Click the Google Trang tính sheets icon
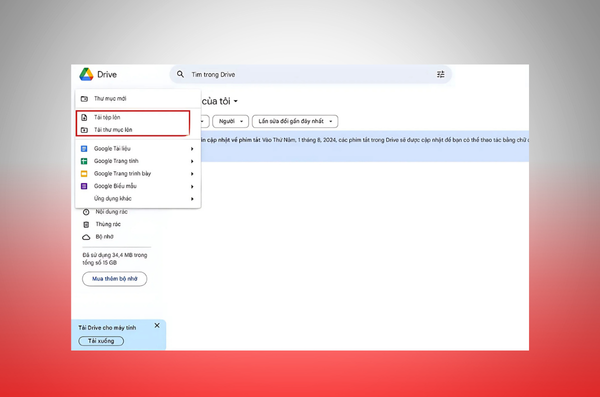600x397 pixels. [x=84, y=161]
